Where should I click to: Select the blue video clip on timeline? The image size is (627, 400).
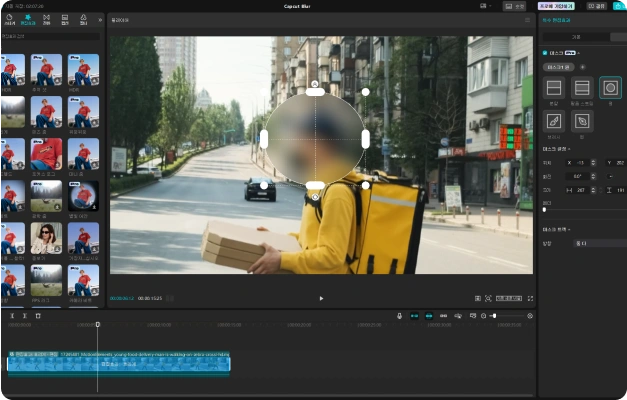tap(119, 364)
